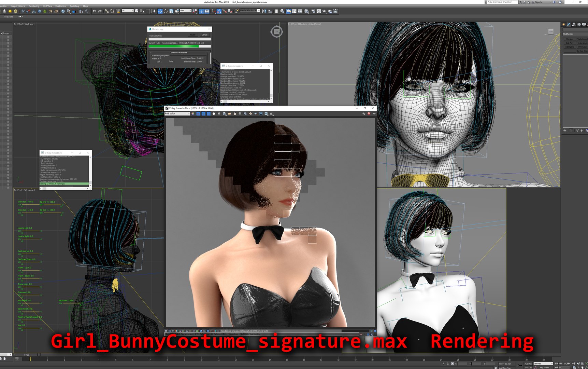Activate the Select and Scale tool

pos(171,11)
